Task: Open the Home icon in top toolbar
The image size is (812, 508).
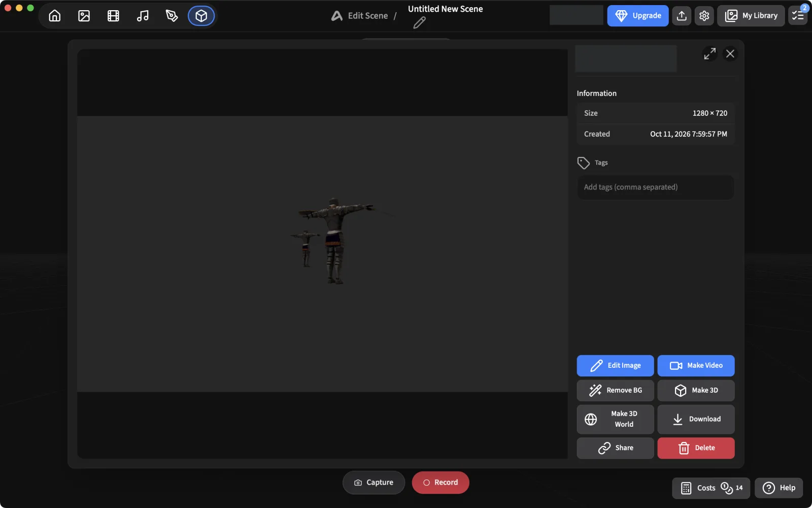Action: tap(55, 16)
